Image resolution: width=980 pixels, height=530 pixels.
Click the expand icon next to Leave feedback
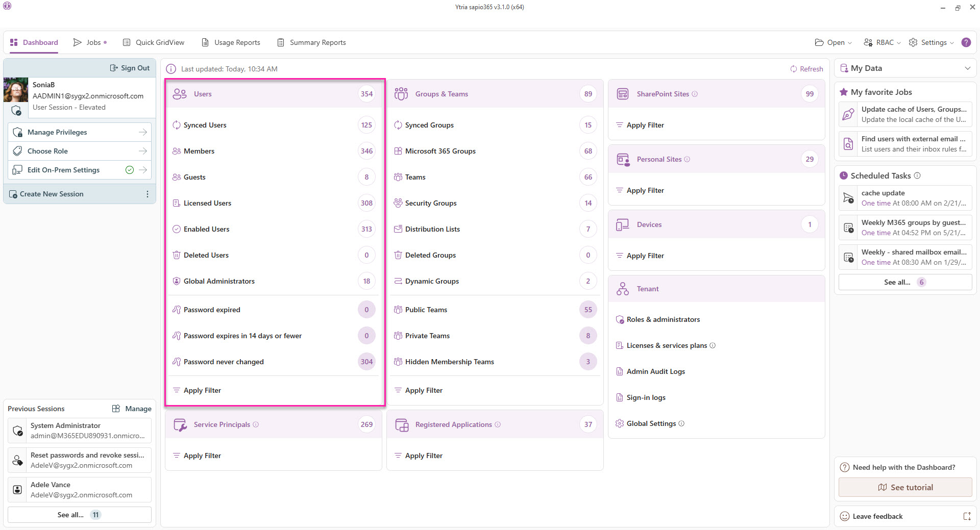point(967,516)
